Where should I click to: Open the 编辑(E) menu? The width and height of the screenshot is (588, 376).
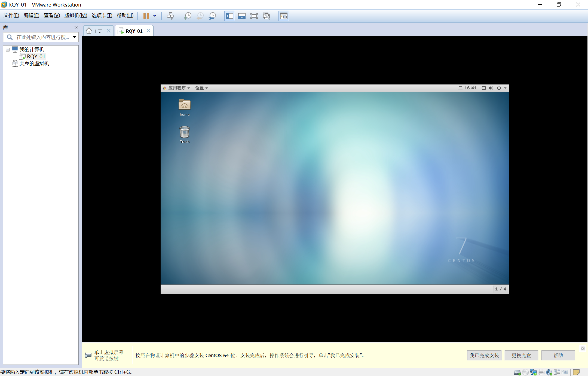[31, 16]
